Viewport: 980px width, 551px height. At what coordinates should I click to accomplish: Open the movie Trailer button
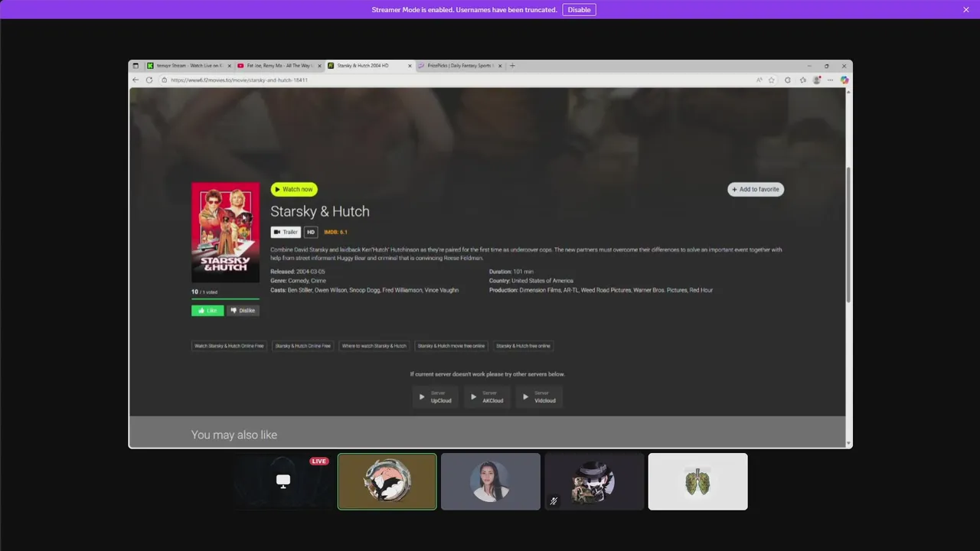pos(286,232)
